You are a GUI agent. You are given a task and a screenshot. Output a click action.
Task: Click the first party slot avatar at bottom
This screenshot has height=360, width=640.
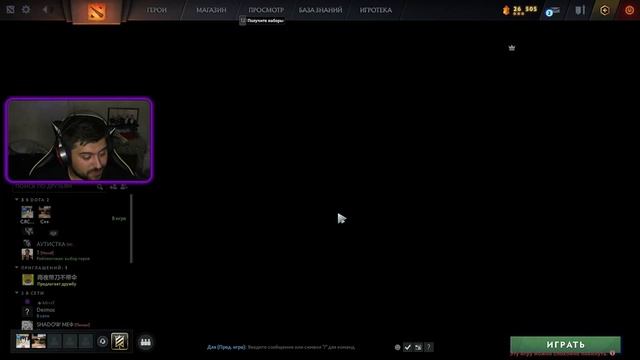(23, 341)
